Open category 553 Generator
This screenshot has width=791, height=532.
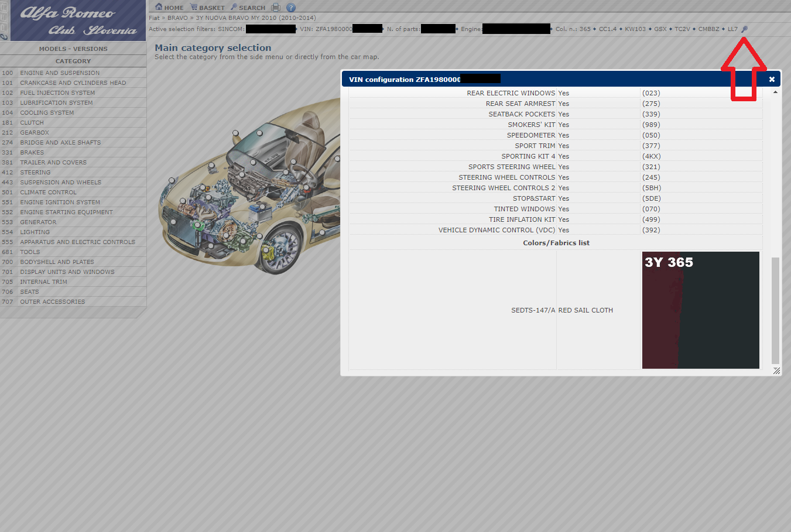(73, 222)
